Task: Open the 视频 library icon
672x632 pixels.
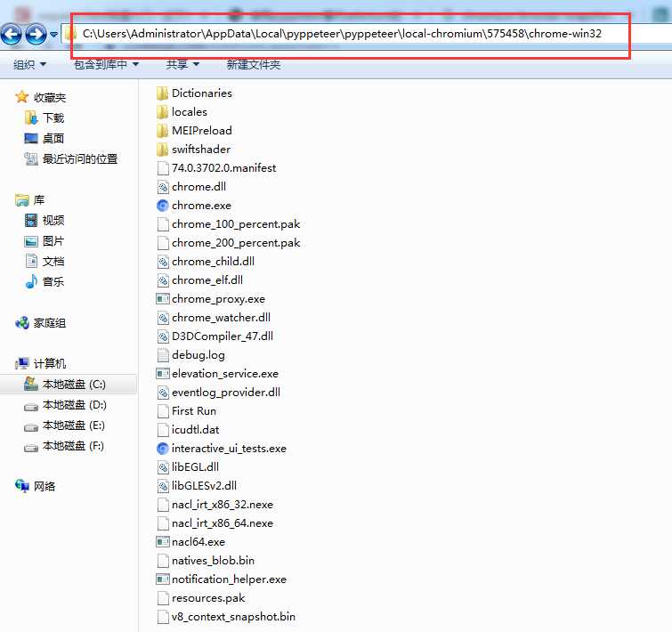Action: click(31, 221)
